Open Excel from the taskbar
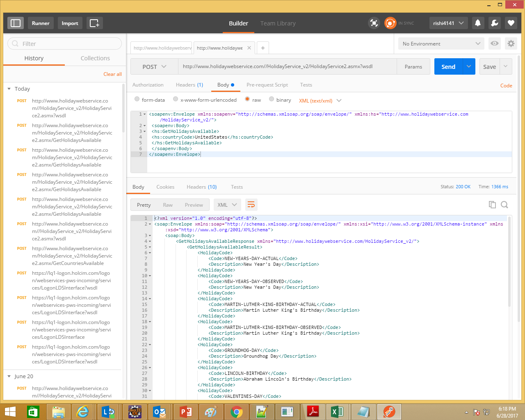The height and width of the screenshot is (420, 525). 338,412
